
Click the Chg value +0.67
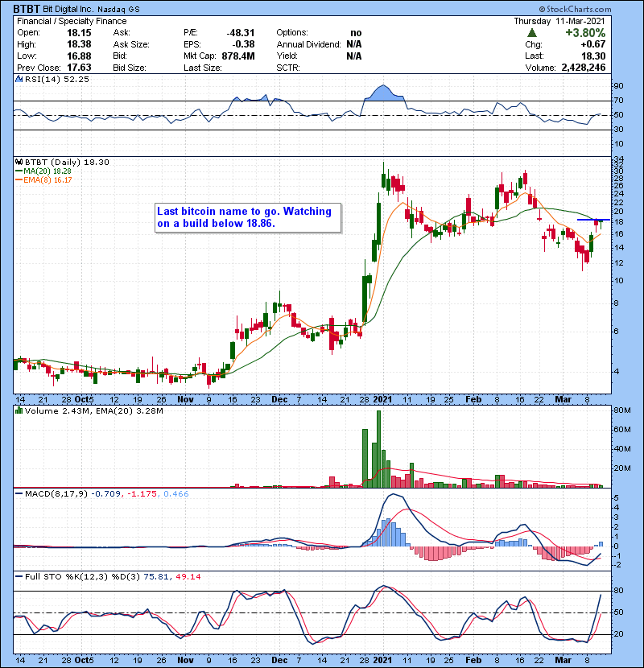(x=592, y=44)
